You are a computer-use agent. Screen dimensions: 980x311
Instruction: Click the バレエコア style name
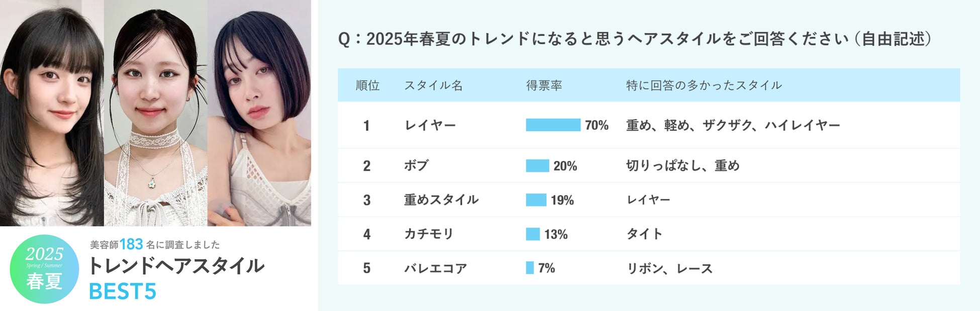point(435,268)
